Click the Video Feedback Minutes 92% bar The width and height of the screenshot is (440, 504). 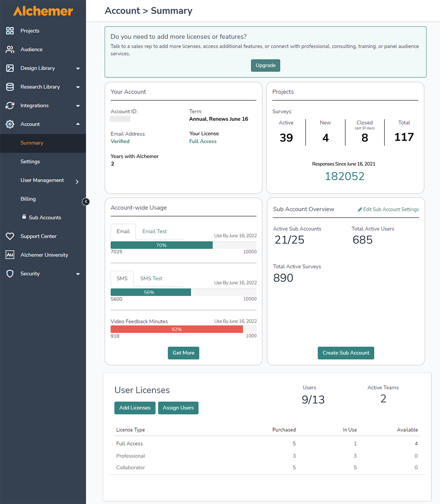pyautogui.click(x=184, y=330)
